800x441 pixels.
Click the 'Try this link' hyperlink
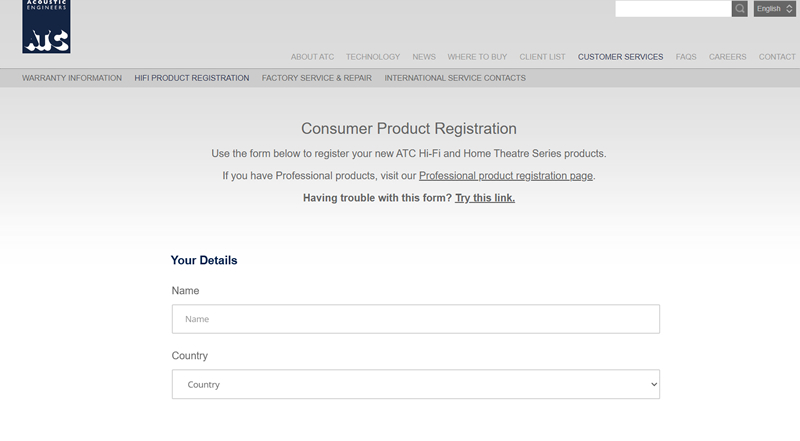pos(485,198)
